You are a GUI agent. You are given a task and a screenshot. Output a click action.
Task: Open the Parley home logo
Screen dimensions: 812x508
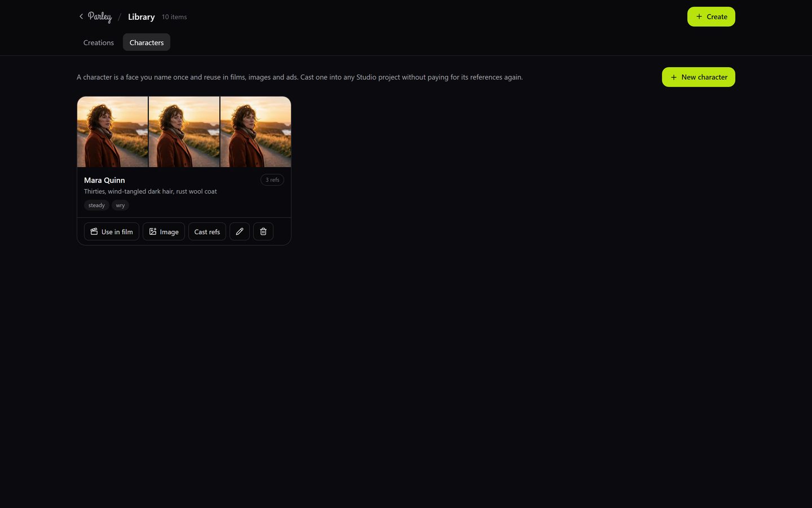100,17
